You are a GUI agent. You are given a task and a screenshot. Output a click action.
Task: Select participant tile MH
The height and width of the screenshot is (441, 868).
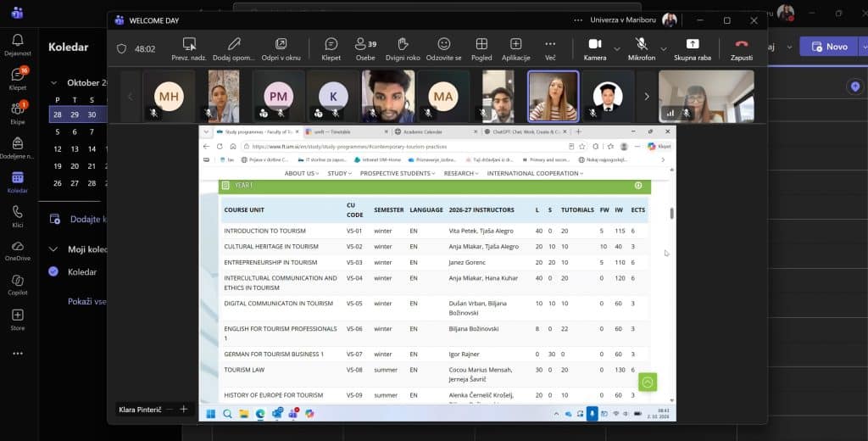pyautogui.click(x=169, y=97)
